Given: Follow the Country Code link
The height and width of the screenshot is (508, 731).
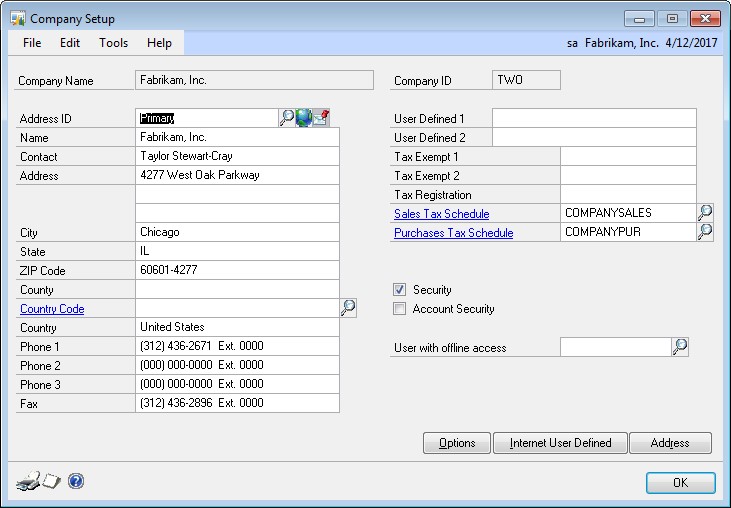Looking at the screenshot, I should tap(52, 309).
